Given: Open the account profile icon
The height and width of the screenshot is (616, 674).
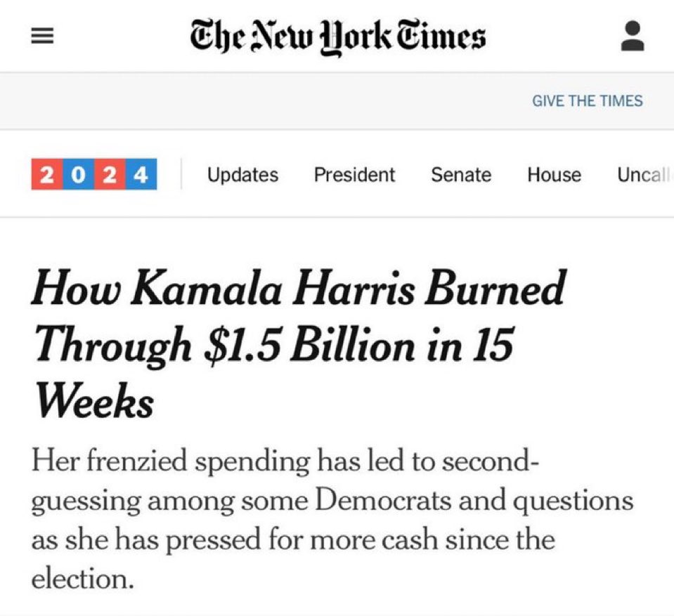Looking at the screenshot, I should [633, 36].
